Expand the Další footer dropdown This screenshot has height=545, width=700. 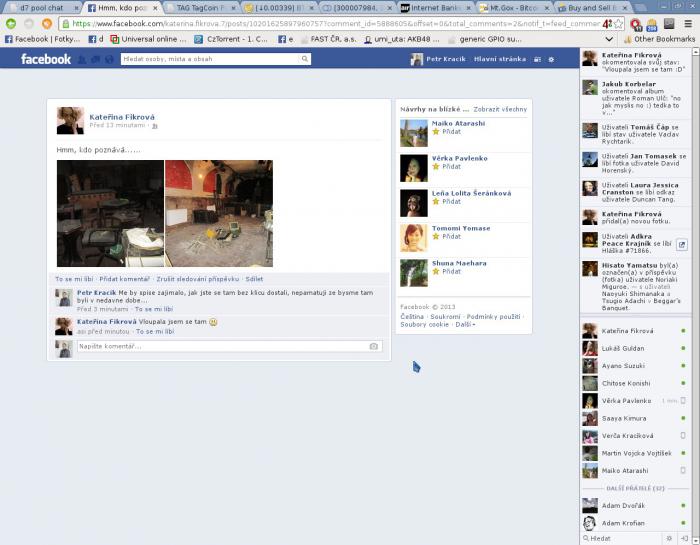[x=465, y=325]
